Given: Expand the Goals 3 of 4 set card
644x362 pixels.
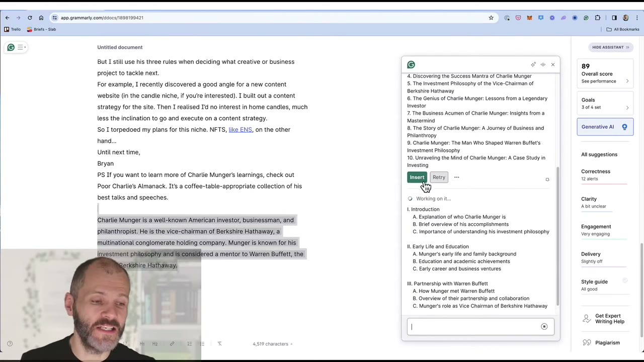Looking at the screenshot, I should 605,104.
